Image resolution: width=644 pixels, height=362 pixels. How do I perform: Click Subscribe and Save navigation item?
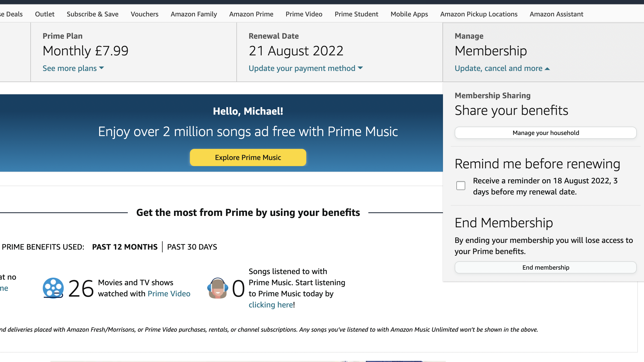tap(92, 14)
